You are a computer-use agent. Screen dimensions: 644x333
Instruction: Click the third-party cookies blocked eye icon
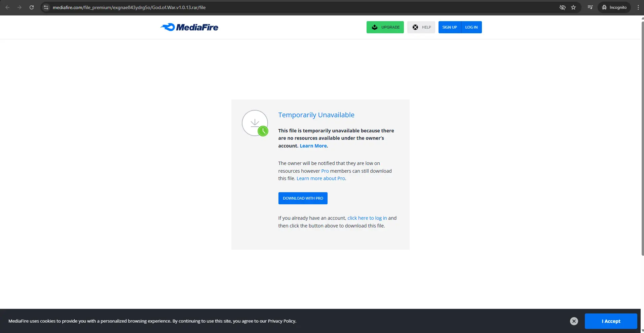(562, 7)
